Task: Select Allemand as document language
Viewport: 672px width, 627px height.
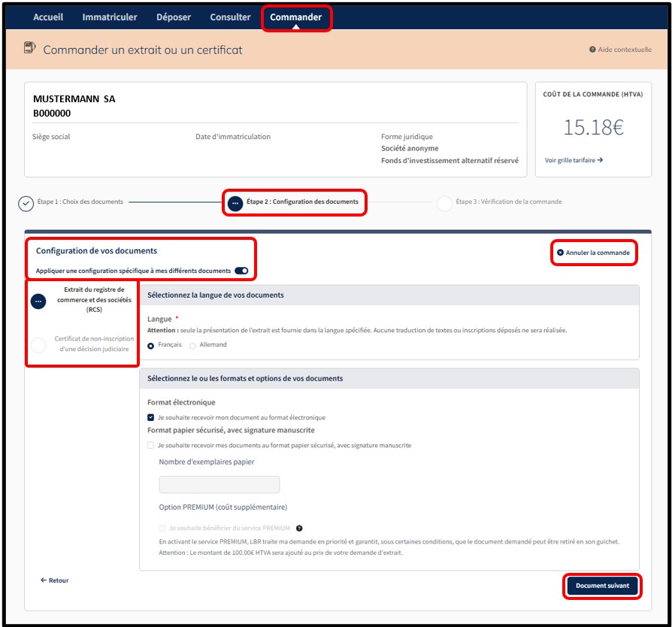Action: tap(193, 346)
